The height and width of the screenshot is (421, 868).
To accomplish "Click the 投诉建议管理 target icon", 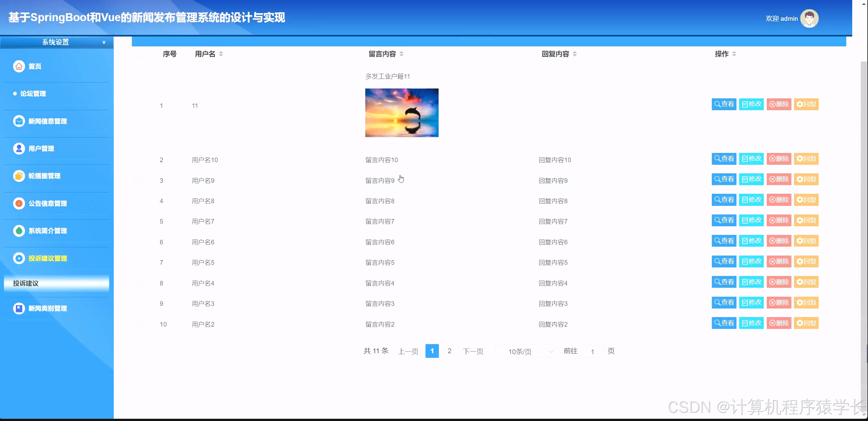I will coord(19,258).
